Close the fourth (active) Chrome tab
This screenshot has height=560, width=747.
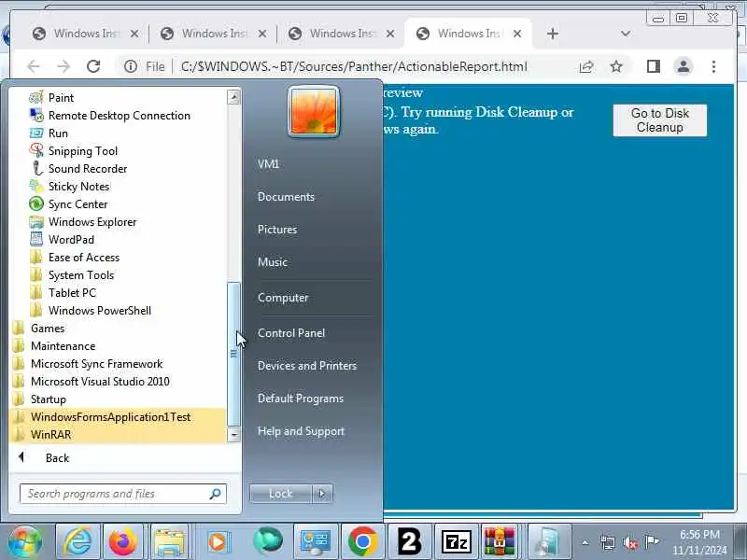pos(517,34)
